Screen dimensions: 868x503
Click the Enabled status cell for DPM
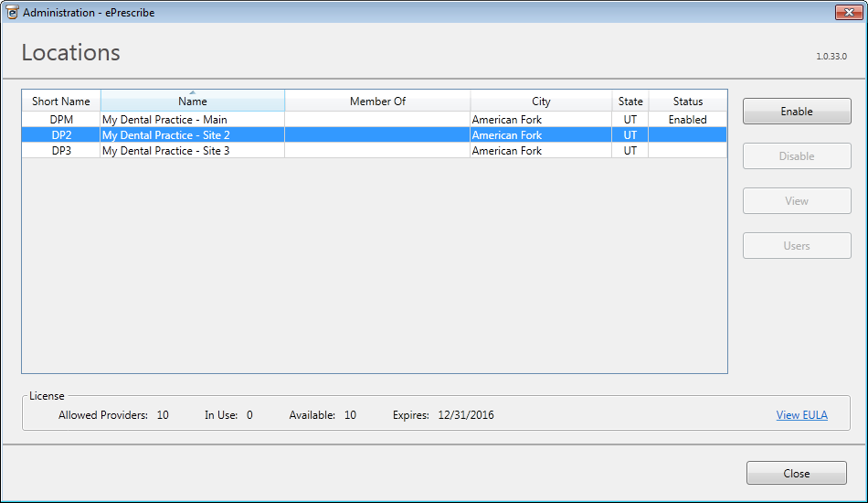tap(687, 120)
